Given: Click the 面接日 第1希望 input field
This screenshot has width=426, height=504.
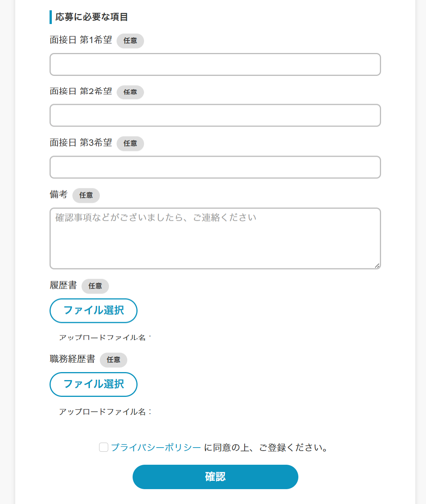Looking at the screenshot, I should pyautogui.click(x=215, y=64).
